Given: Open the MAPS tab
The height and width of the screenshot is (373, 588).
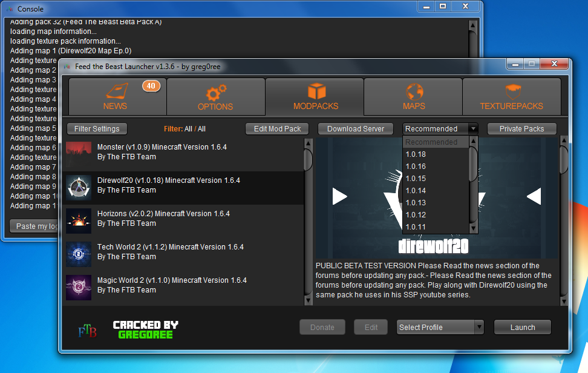Looking at the screenshot, I should 413,96.
